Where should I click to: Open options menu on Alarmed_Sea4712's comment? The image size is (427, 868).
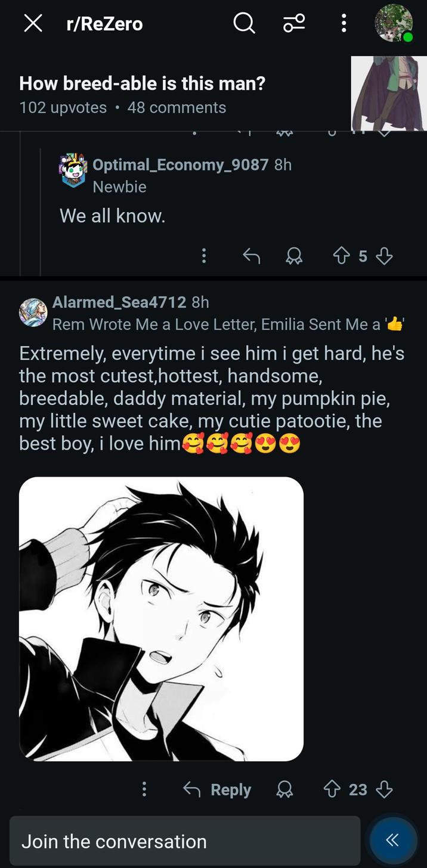coord(143,789)
